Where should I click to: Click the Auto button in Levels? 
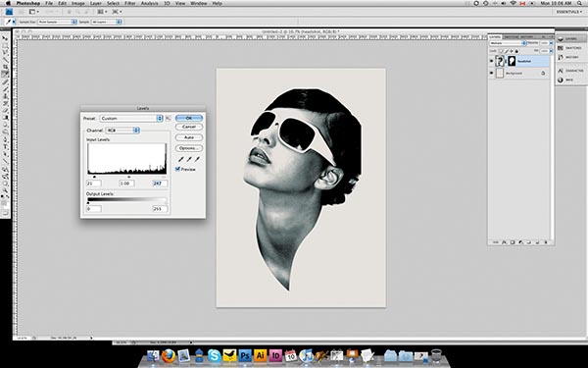[189, 137]
